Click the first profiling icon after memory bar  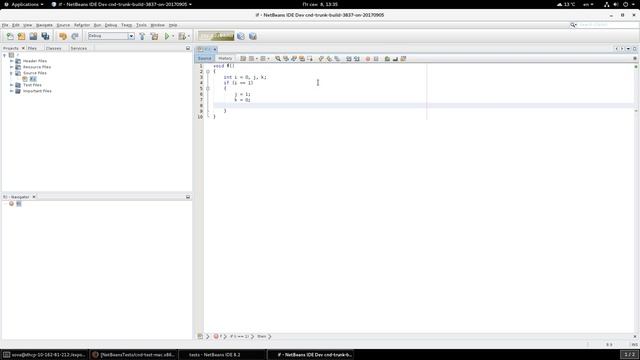pos(241,36)
